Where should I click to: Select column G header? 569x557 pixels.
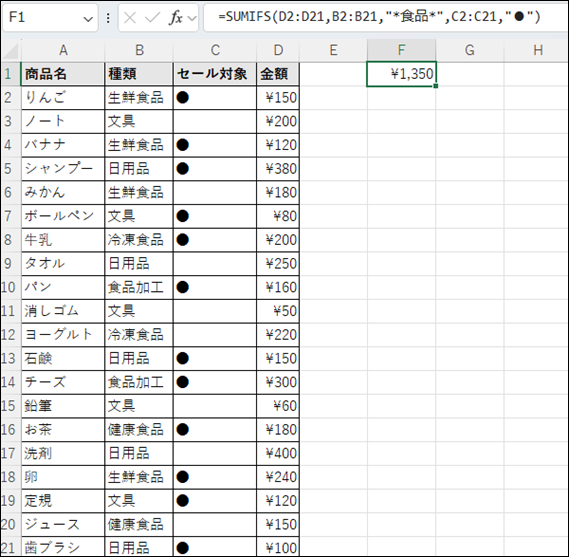tap(470, 50)
